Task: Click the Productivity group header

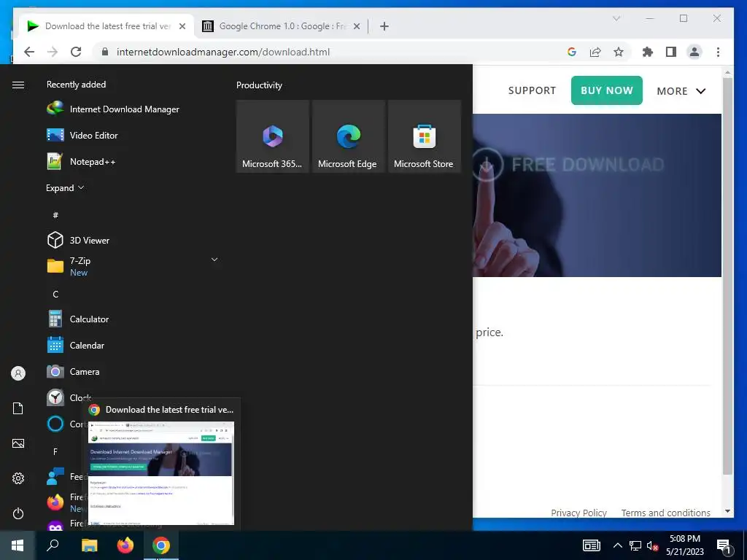Action: click(x=259, y=85)
